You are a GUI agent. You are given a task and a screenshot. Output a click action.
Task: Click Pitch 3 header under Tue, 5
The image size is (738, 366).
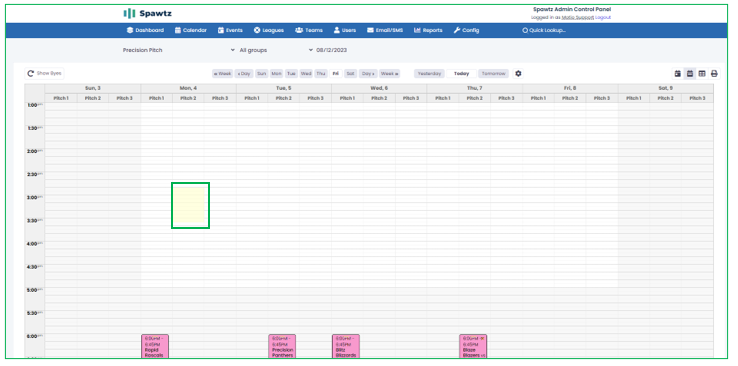(315, 98)
